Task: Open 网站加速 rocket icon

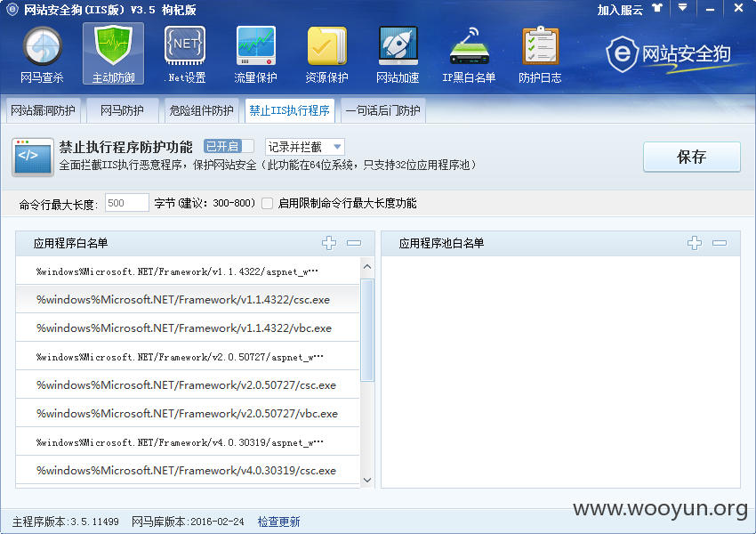Action: click(398, 54)
